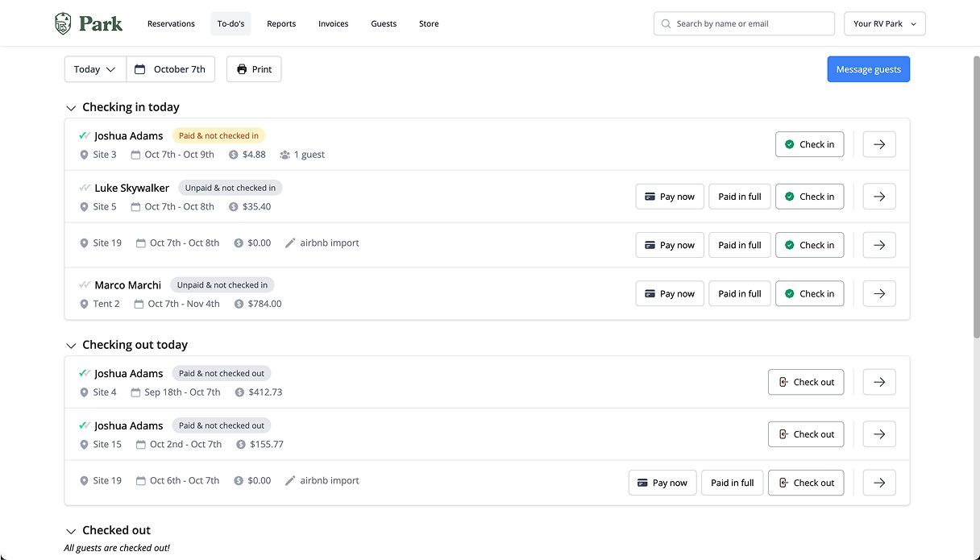Click the Park logo icon

[x=63, y=23]
